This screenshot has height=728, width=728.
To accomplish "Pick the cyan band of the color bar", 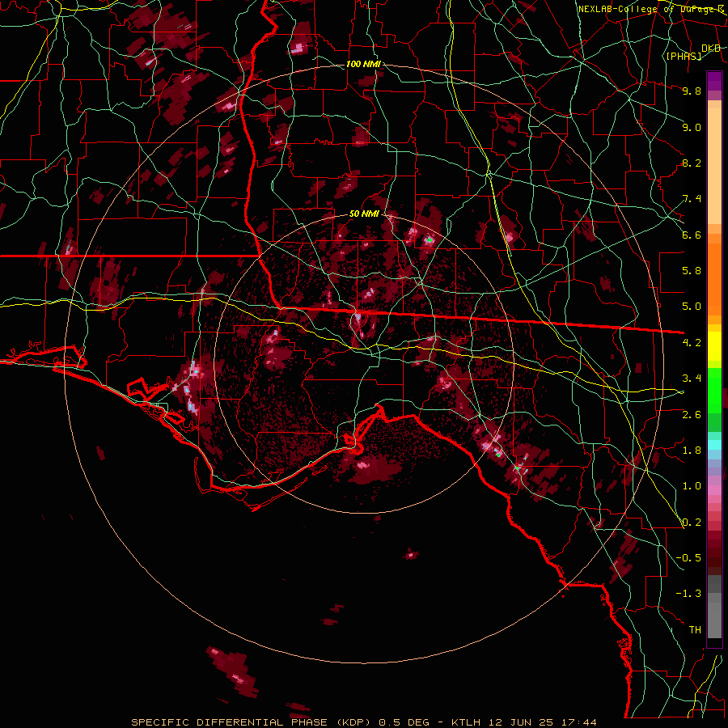I will (x=714, y=445).
